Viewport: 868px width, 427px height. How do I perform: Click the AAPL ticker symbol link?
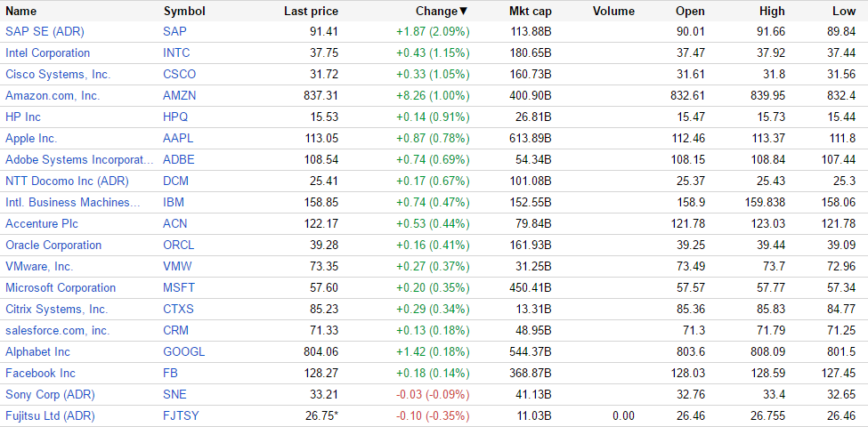(x=178, y=138)
